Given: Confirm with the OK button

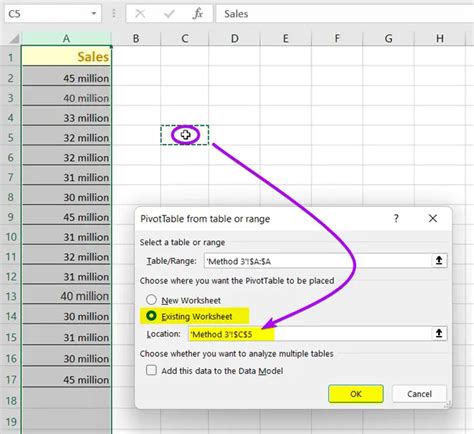Looking at the screenshot, I should 356,394.
